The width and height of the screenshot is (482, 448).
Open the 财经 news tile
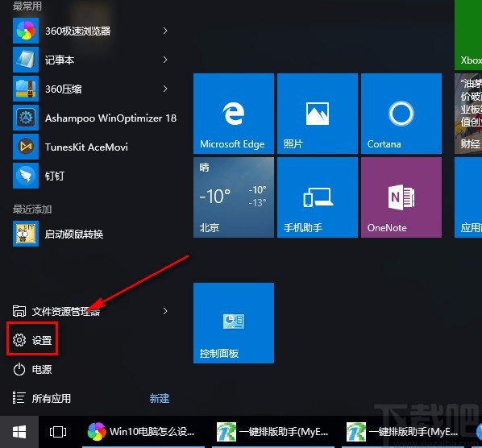coord(468,114)
